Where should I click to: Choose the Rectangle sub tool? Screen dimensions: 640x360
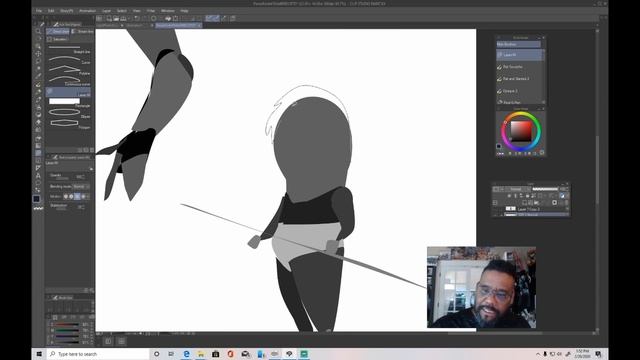click(x=69, y=103)
